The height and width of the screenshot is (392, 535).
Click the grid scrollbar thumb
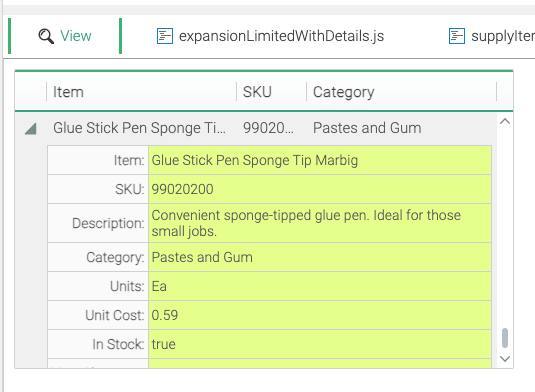pos(505,338)
